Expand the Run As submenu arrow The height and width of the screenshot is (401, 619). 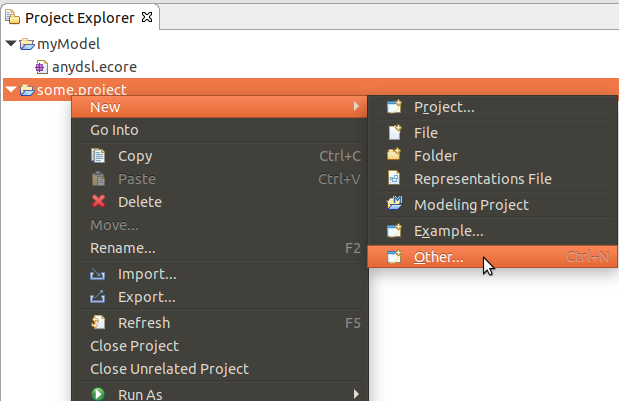(x=356, y=395)
